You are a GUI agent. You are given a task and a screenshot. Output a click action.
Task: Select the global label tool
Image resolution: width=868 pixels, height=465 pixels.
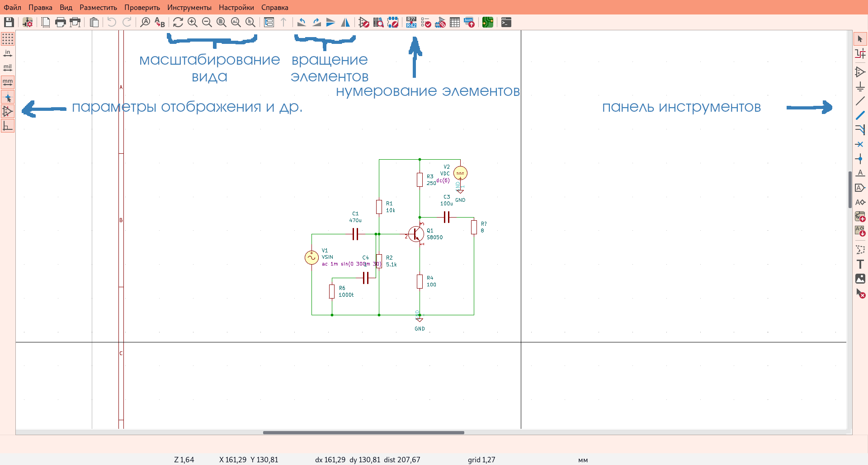(860, 188)
